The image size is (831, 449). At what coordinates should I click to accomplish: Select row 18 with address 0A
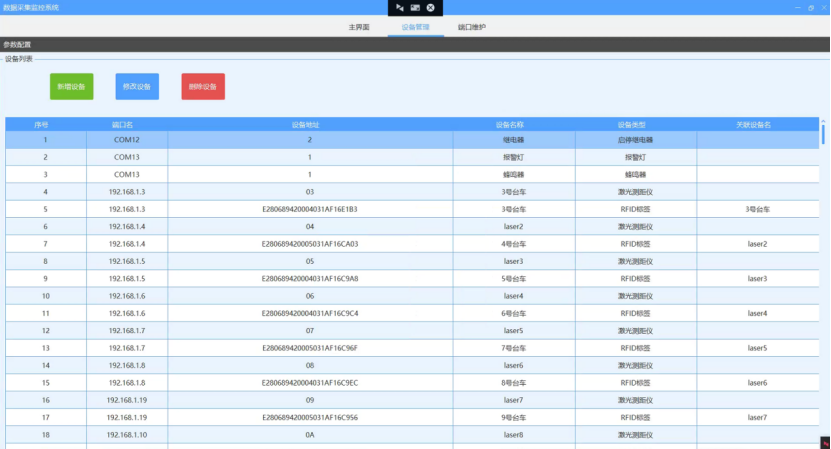(412, 435)
